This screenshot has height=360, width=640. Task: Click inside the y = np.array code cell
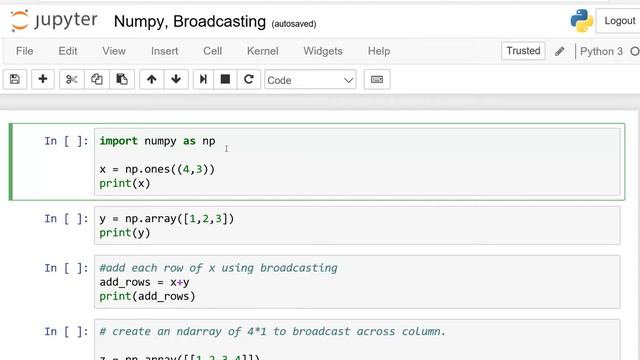pos(357,225)
